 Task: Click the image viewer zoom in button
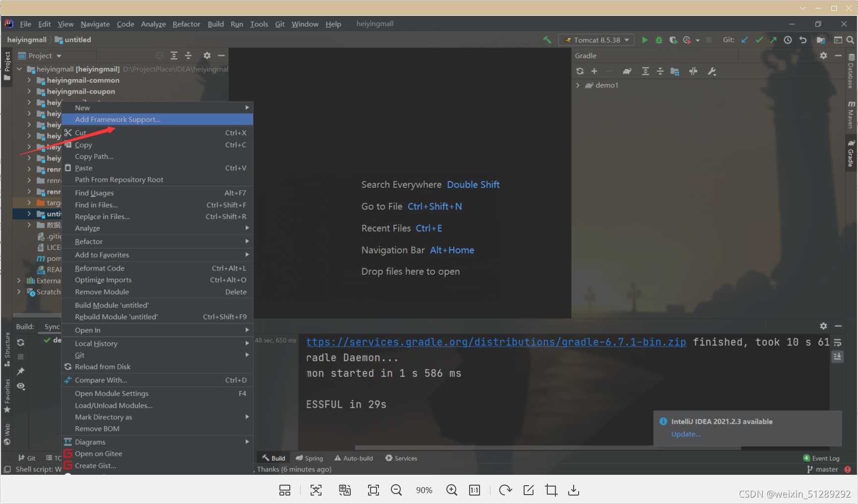point(452,490)
